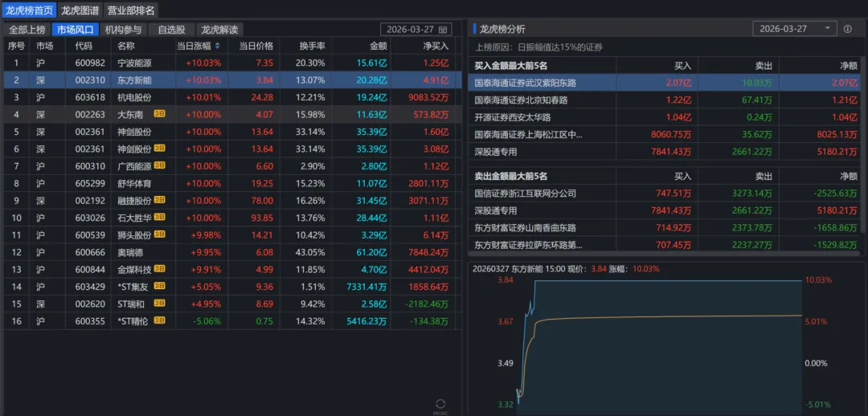Sort by the 市场 column header
The height and width of the screenshot is (416, 868).
(x=46, y=47)
